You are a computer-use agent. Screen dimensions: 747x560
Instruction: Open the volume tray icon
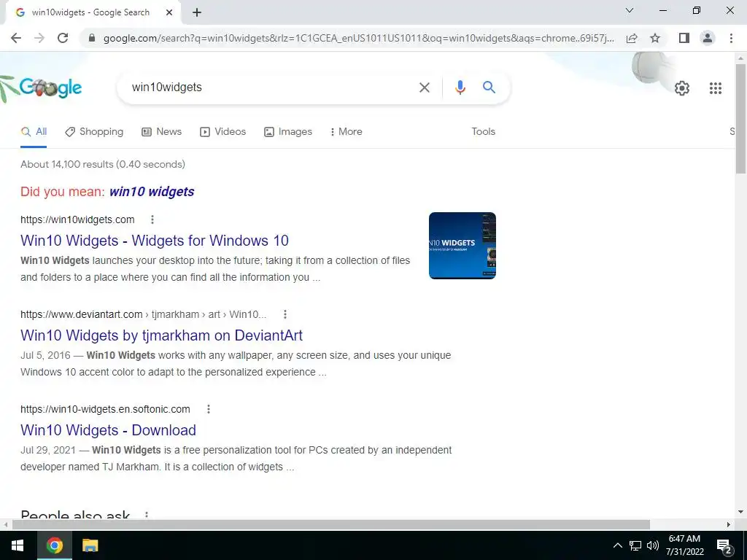(x=653, y=545)
